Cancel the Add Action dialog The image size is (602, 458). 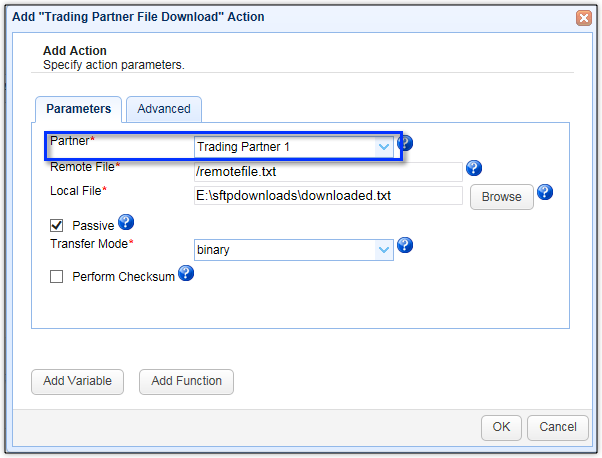coord(558,427)
